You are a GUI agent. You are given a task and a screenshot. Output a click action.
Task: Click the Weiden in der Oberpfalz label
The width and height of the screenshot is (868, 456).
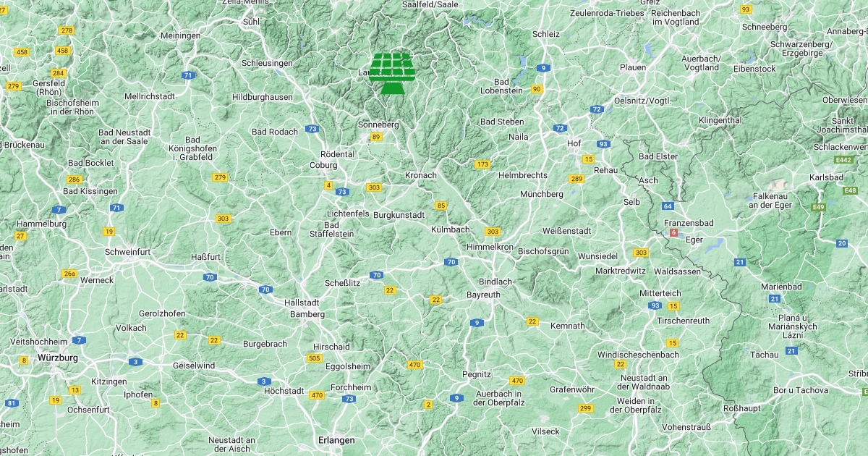click(635, 405)
